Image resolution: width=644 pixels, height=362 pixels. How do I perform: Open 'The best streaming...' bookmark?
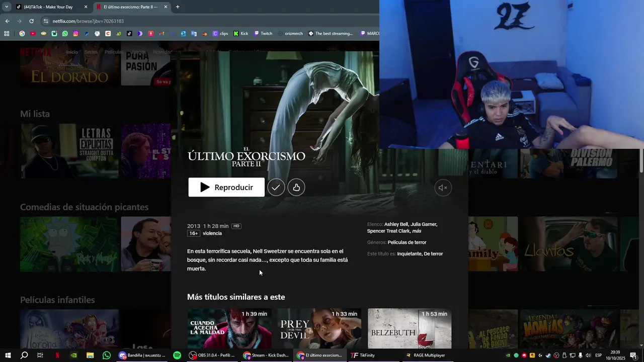[331, 34]
